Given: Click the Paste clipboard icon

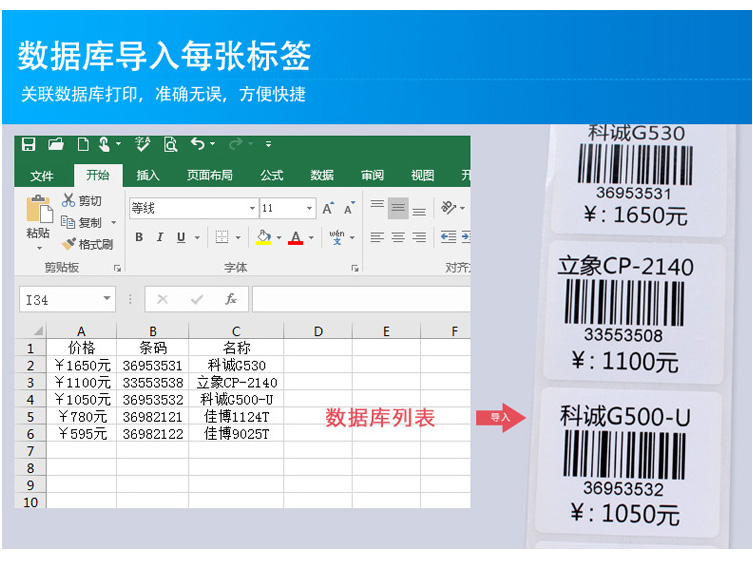Looking at the screenshot, I should [39, 209].
